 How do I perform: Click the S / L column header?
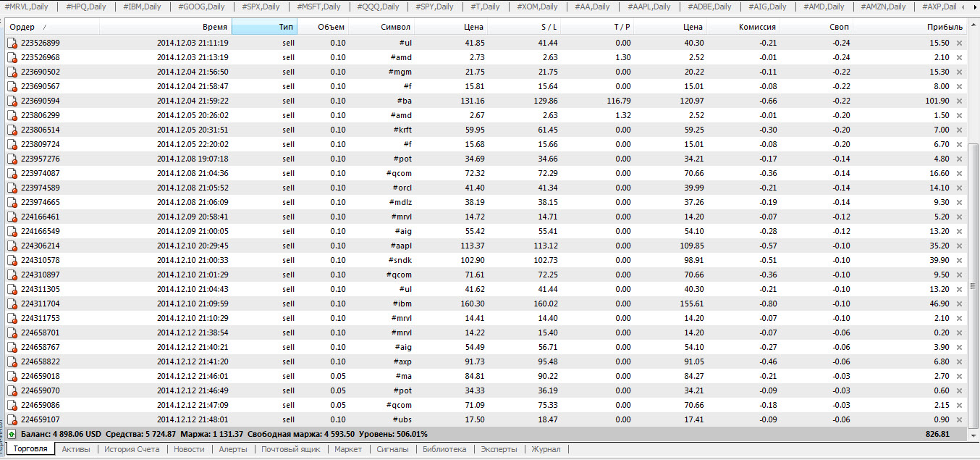pos(524,27)
